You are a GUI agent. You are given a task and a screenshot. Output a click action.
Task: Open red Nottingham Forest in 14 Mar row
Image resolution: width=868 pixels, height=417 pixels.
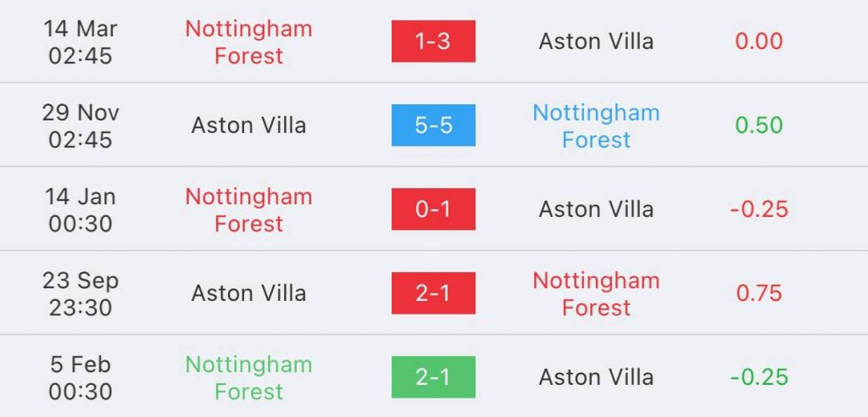tap(248, 42)
